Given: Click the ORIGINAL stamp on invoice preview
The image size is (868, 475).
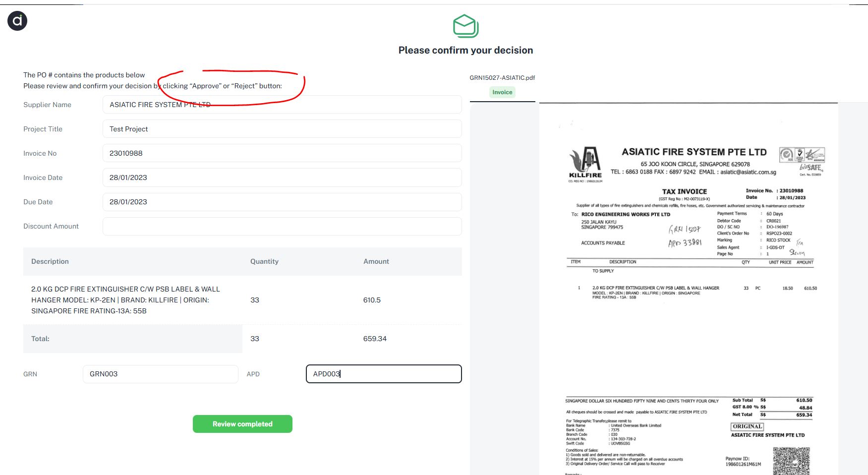Looking at the screenshot, I should click(747, 426).
